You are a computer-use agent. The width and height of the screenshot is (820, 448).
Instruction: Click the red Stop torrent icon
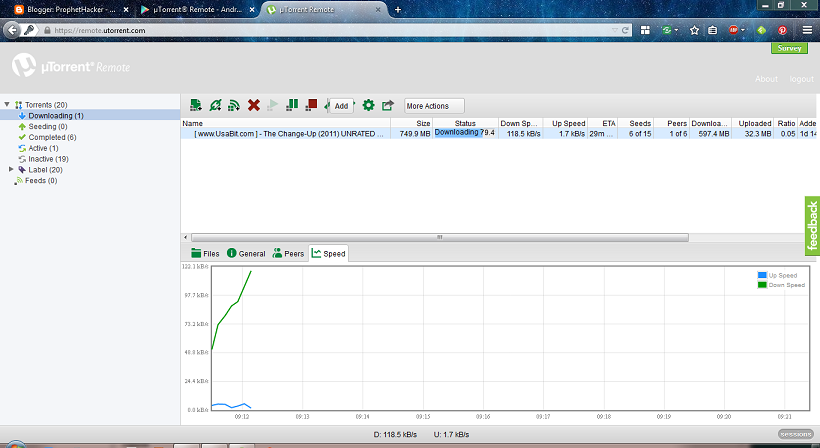[x=311, y=105]
